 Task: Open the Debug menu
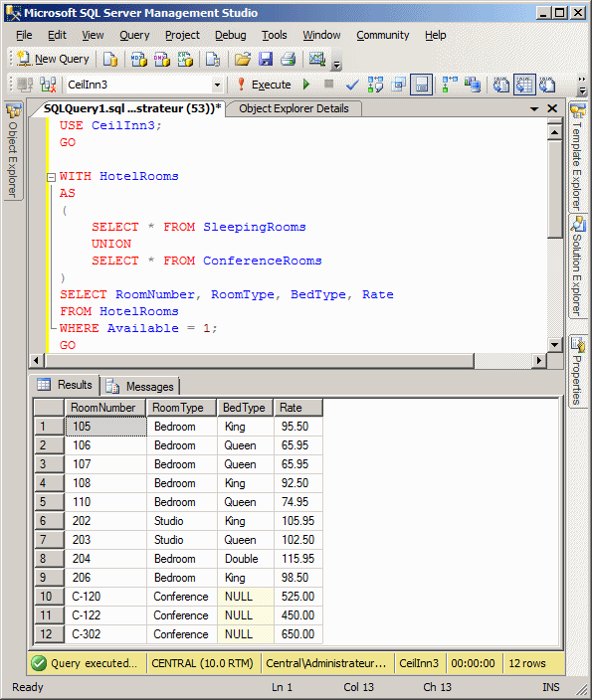point(231,35)
